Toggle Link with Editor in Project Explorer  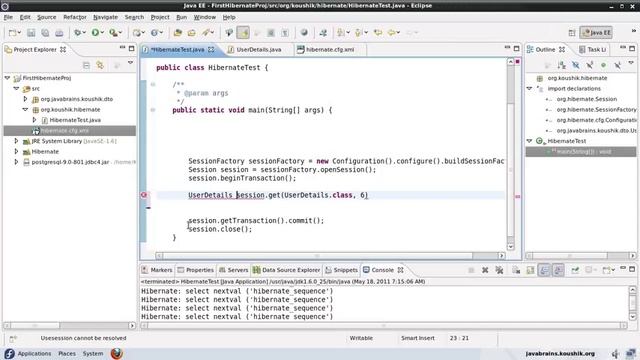tap(100, 65)
